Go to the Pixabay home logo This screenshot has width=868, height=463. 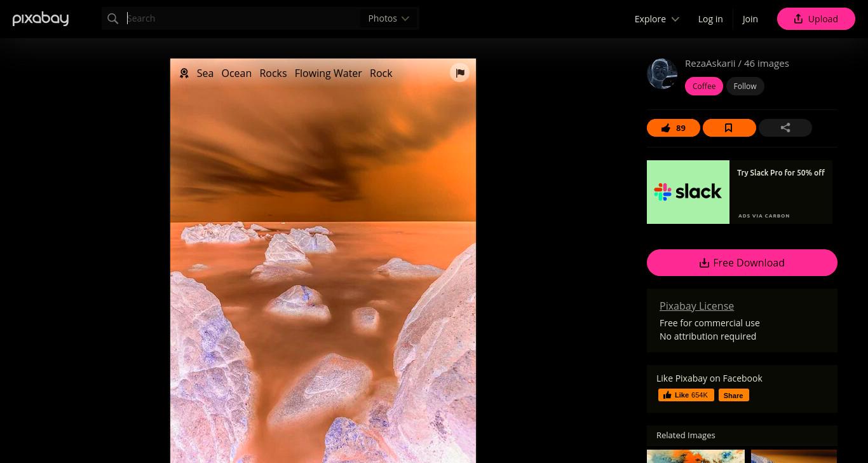coord(41,18)
